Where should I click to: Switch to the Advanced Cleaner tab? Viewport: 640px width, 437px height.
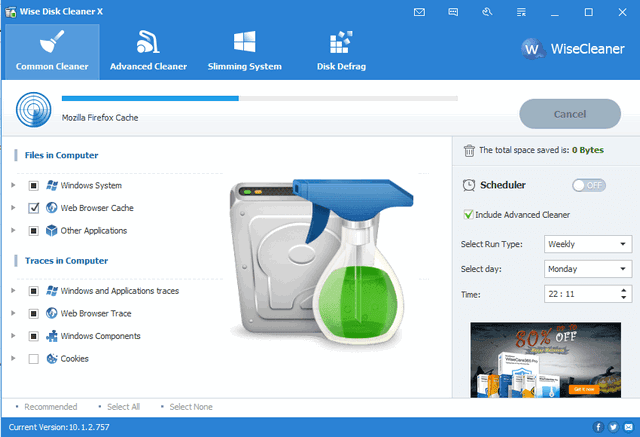tap(148, 50)
